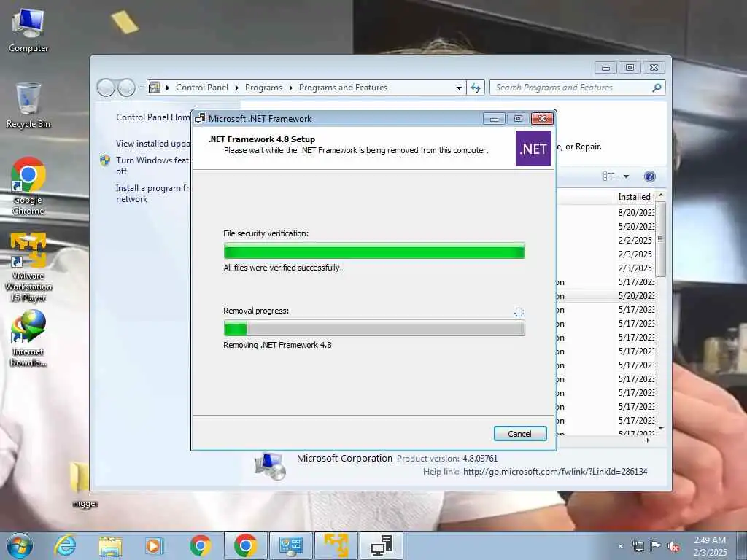Screen dimensions: 747x560
Task: Click the Show desktop button at taskbar edge
Action: coord(742,545)
